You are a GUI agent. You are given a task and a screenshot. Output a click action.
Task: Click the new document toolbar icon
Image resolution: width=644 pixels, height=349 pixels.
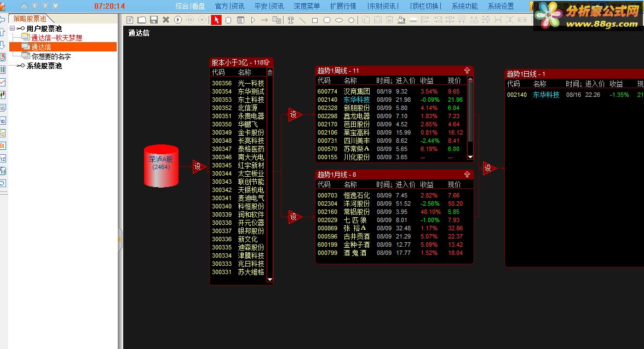point(130,20)
